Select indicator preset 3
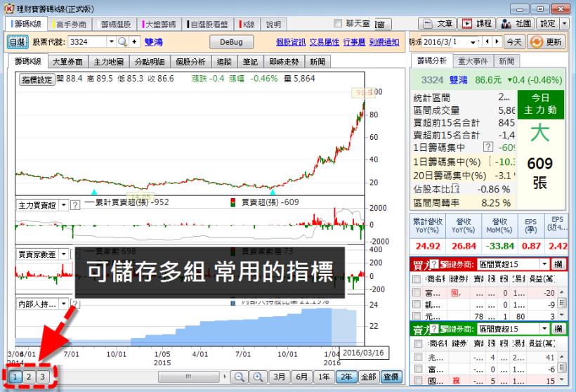Viewport: 576px width, 392px height. [43, 377]
